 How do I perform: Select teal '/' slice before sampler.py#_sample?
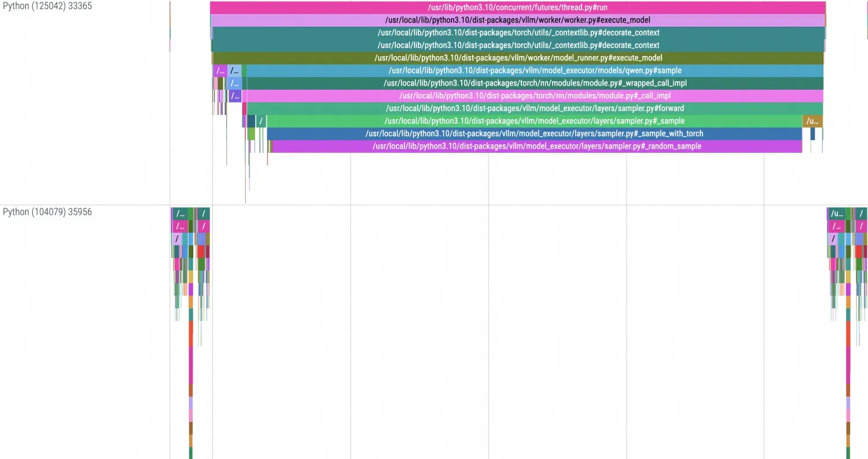(x=261, y=121)
